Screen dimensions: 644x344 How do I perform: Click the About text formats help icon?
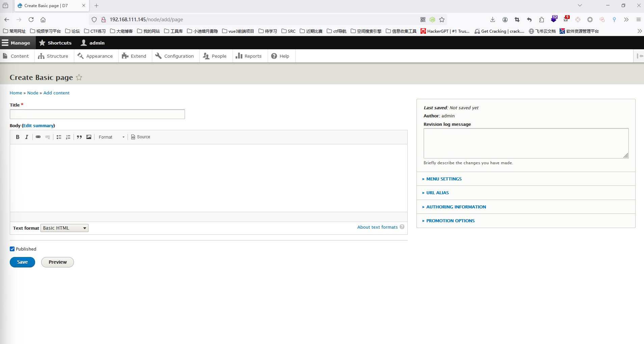(402, 227)
